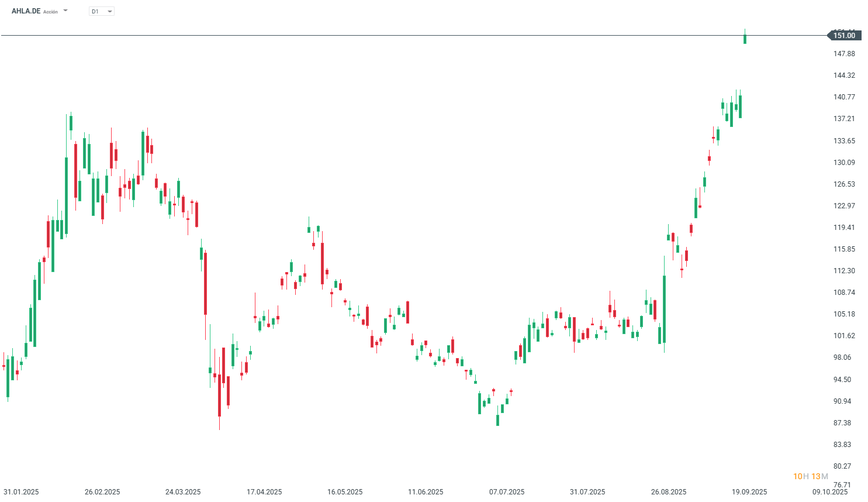Click the 10H 13M candle countdown timer
This screenshot has height=502, width=868.
pyautogui.click(x=811, y=476)
